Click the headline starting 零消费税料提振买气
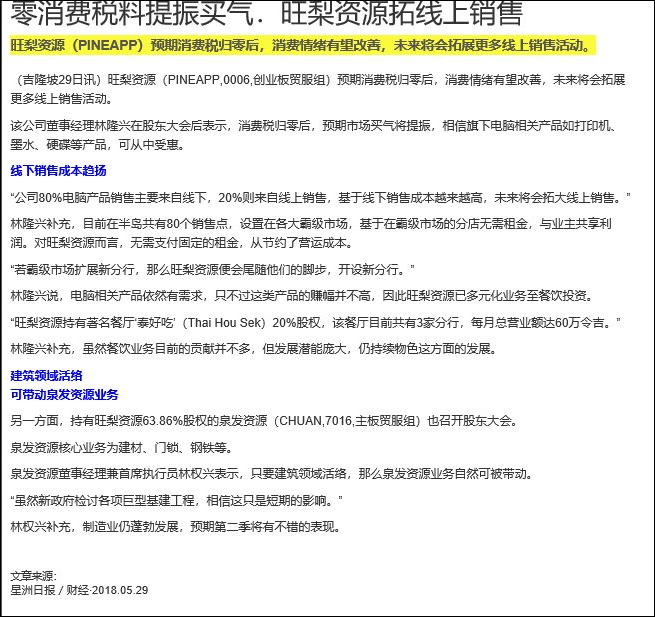This screenshot has width=655, height=617. 266,13
